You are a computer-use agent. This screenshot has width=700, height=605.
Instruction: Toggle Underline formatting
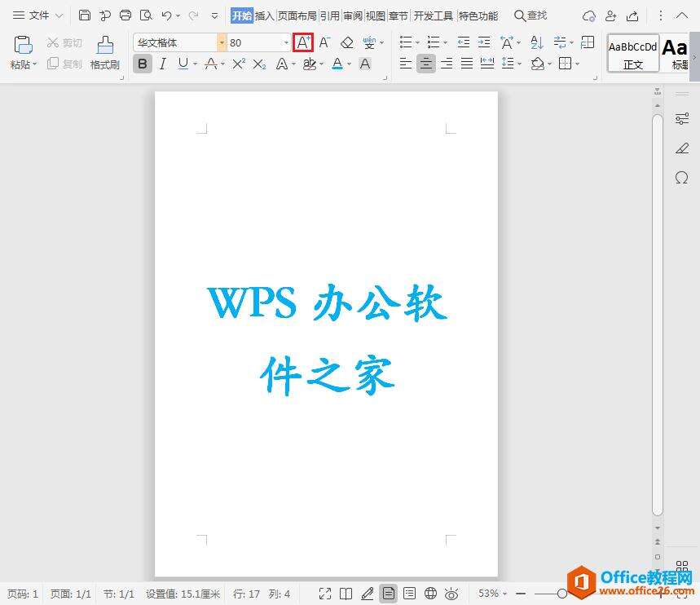[x=183, y=64]
